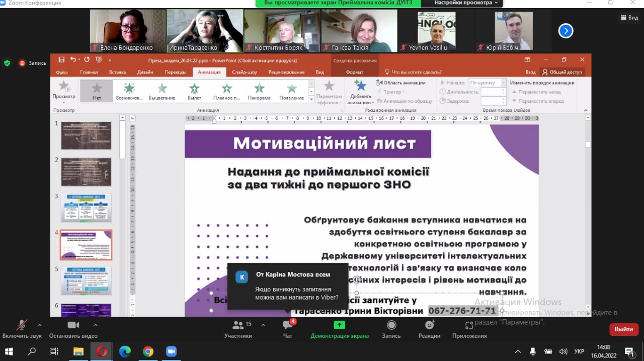Show next participants with blue arrow
This screenshot has height=361, width=644.
click(566, 31)
